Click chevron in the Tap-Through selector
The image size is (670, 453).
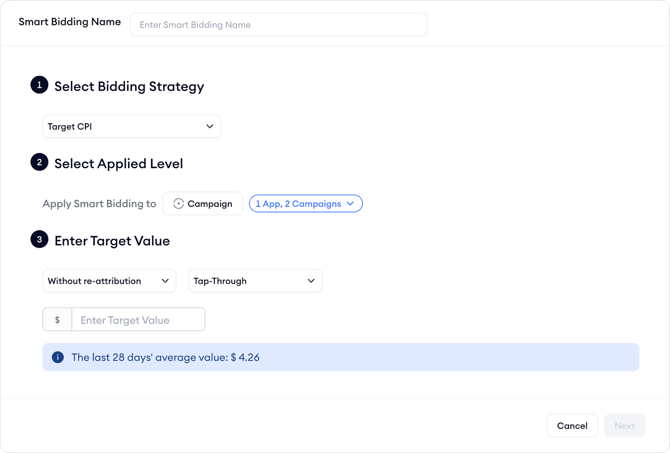(x=311, y=281)
